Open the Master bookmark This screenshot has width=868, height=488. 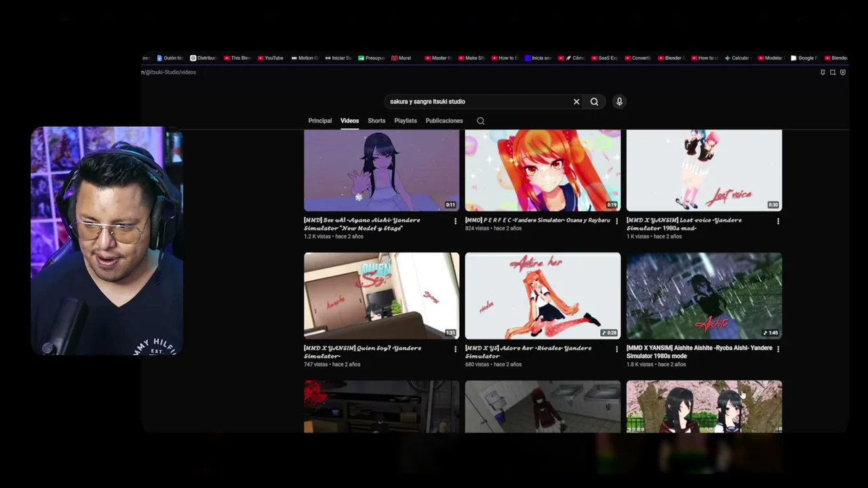coord(438,58)
